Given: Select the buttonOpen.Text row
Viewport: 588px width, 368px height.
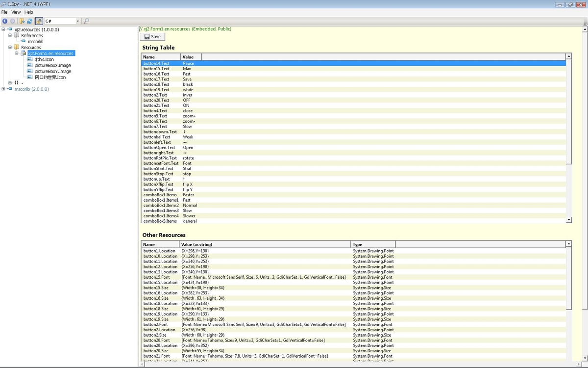Looking at the screenshot, I should tap(353, 147).
